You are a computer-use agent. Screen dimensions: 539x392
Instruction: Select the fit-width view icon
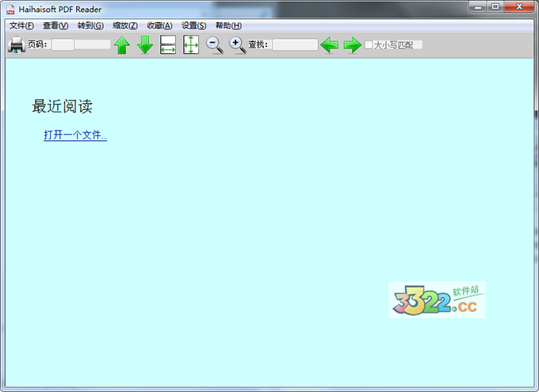[168, 44]
